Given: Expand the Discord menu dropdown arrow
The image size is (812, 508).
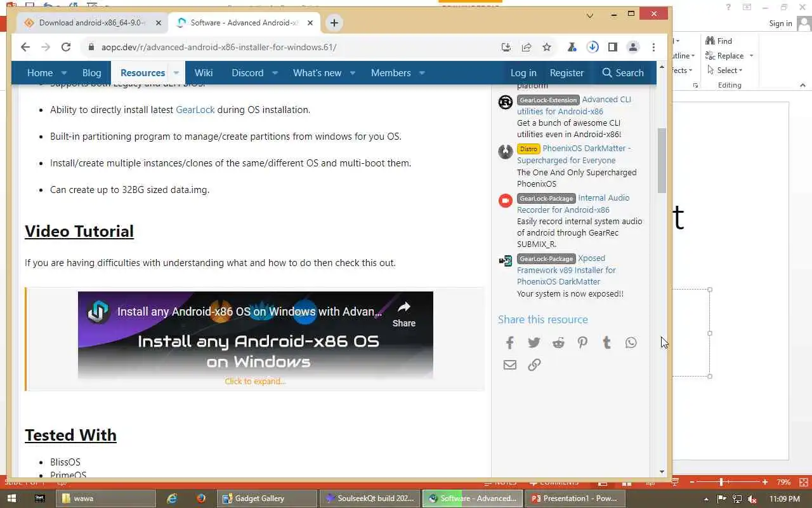Looking at the screenshot, I should click(275, 73).
